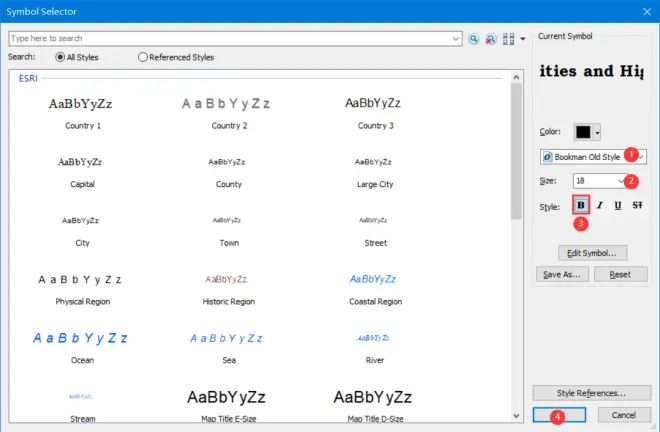Click the symbol list scroll down arrow
The width and height of the screenshot is (660, 432).
516,416
